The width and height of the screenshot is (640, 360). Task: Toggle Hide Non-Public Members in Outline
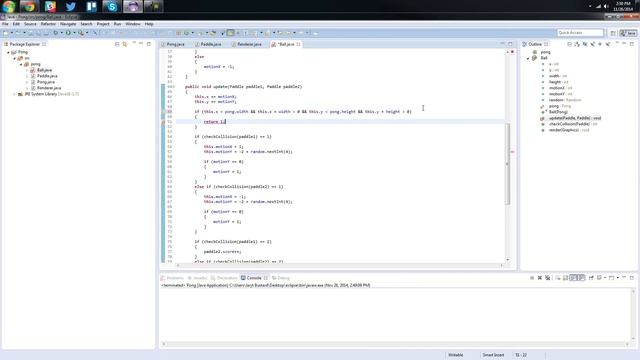pos(600,44)
